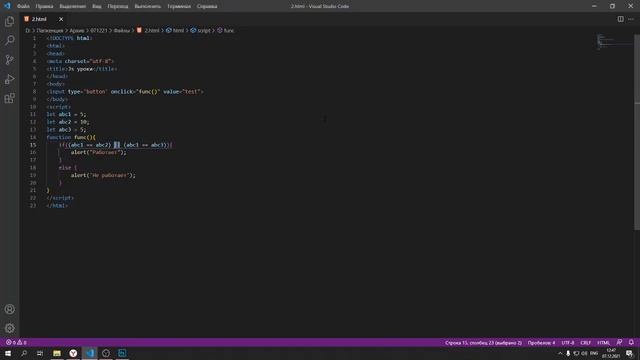Screen dimensions: 640x360
Task: Open the Правка menu
Action: (44, 6)
